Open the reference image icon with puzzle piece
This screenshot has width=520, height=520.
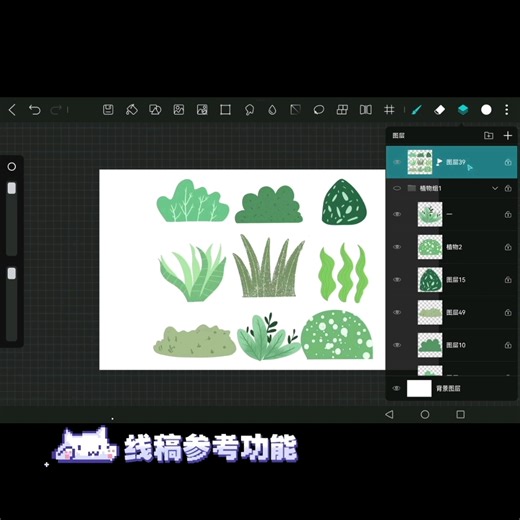click(202, 110)
